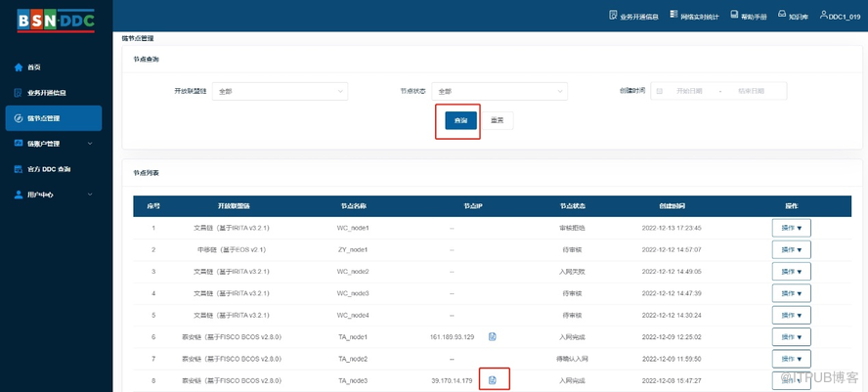Click the calendar icon in the date range field
Image resolution: width=868 pixels, height=392 pixels.
click(659, 91)
